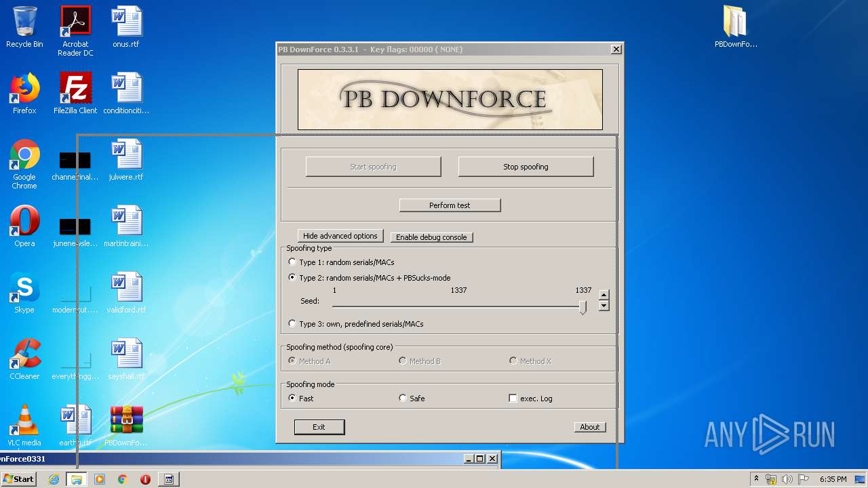868x488 pixels.
Task: Increase seed with the up arrow
Action: click(x=604, y=296)
